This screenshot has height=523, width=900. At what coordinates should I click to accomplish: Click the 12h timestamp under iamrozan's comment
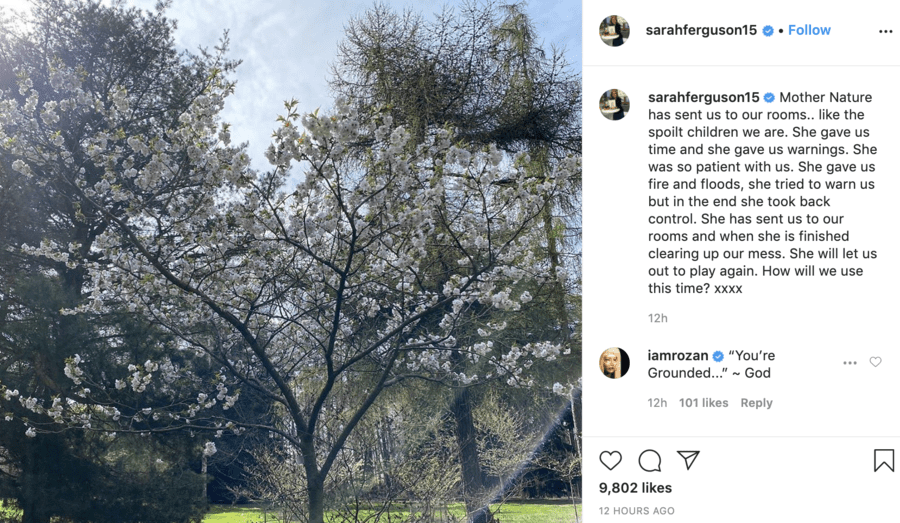[657, 403]
